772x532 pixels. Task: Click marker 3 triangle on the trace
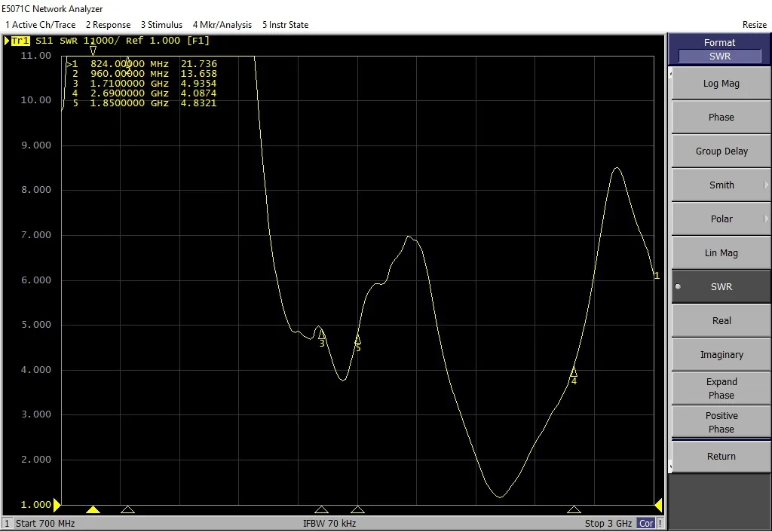(x=322, y=335)
